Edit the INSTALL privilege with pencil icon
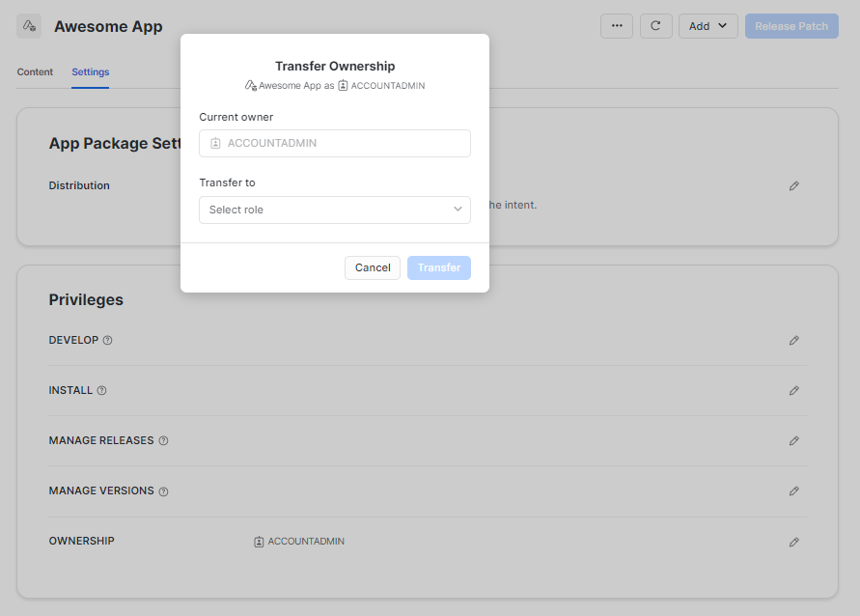860x616 pixels. [x=793, y=390]
